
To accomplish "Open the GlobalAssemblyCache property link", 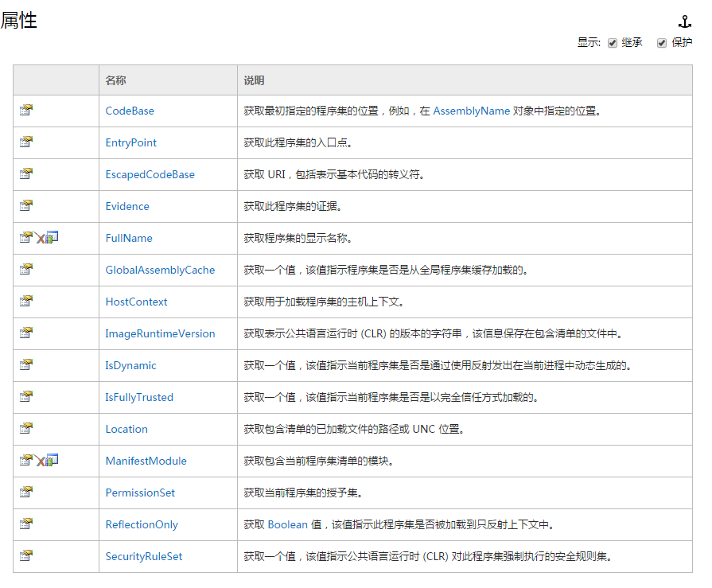I will (160, 270).
